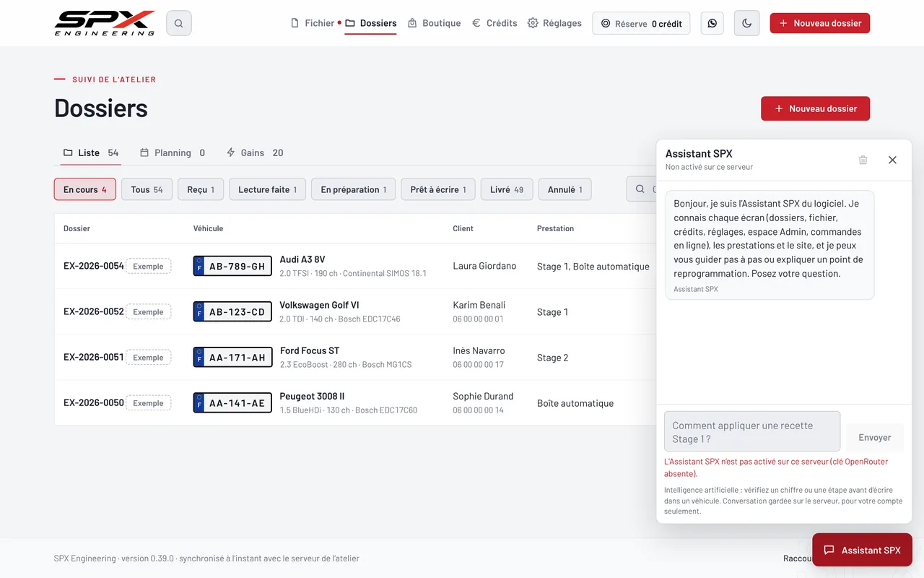Open Réglages settings
The height and width of the screenshot is (578, 924).
(554, 23)
